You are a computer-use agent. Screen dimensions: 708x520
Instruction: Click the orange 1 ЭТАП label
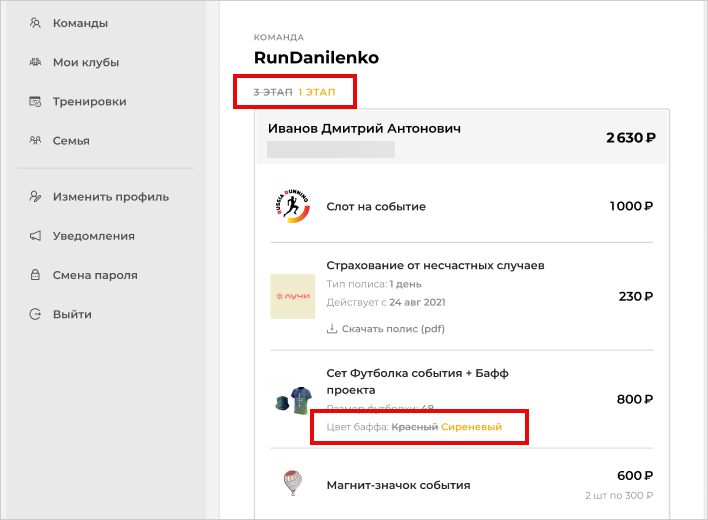[x=317, y=92]
